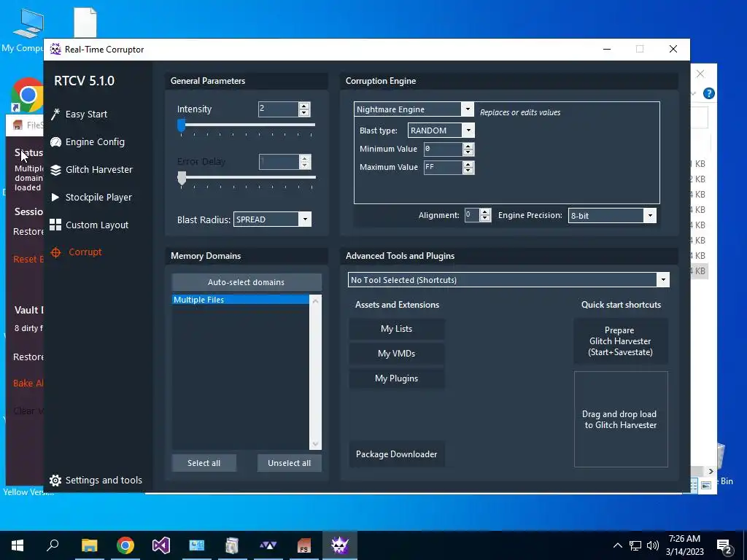The width and height of the screenshot is (747, 560).
Task: Open Windows Start menu
Action: click(x=18, y=545)
